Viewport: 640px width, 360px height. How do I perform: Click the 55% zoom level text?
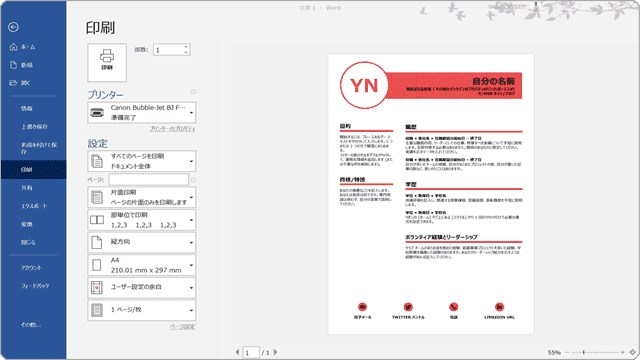tap(554, 352)
